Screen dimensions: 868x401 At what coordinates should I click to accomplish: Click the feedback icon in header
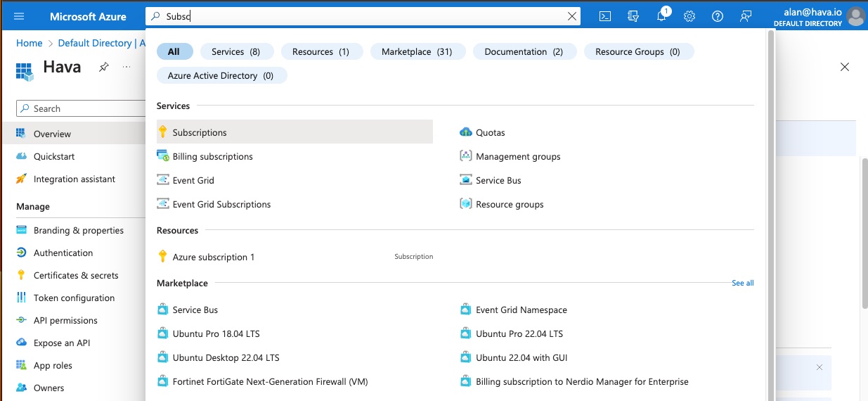click(x=746, y=16)
